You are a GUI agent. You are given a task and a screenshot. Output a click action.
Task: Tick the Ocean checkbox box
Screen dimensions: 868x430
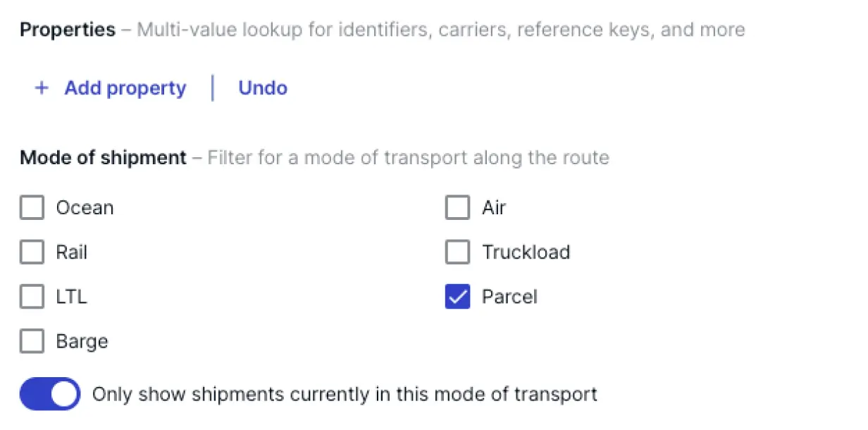pos(32,208)
